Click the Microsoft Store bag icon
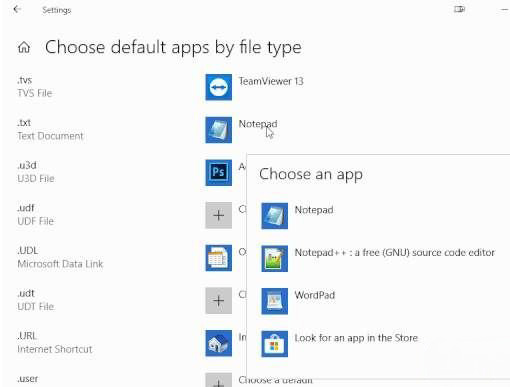This screenshot has height=387, width=510. click(274, 344)
